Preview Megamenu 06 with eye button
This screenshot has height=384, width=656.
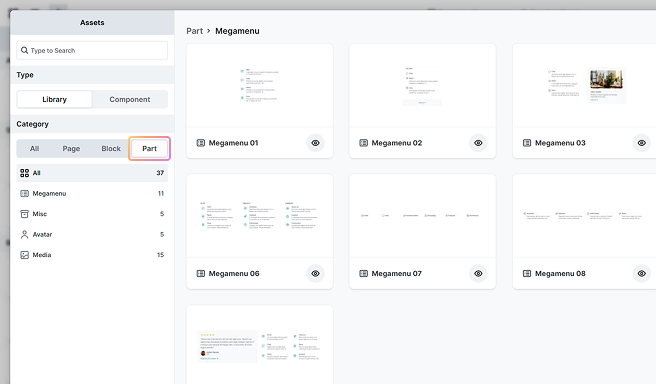[x=315, y=274]
